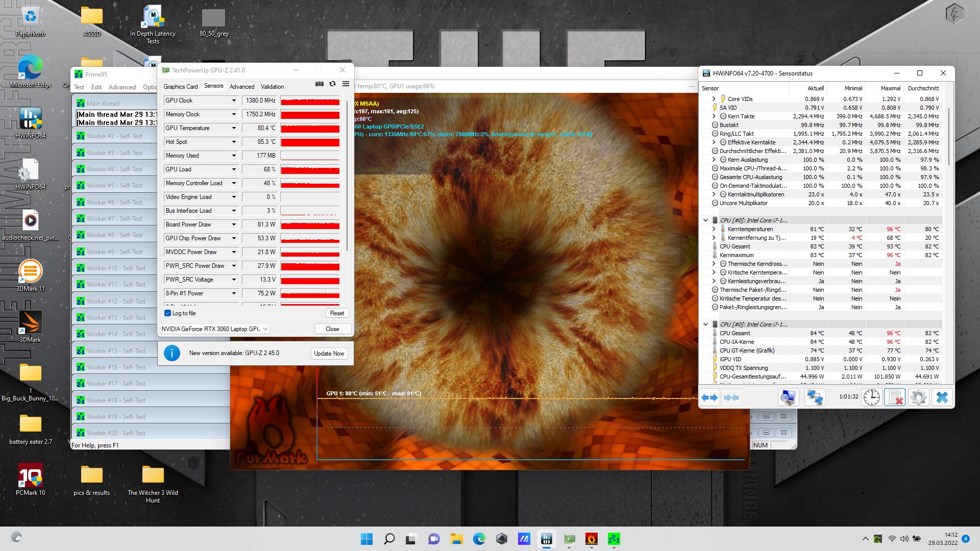Screen dimensions: 980x551
Task: Click Worker #10 Self-Test window title
Action: (x=116, y=268)
